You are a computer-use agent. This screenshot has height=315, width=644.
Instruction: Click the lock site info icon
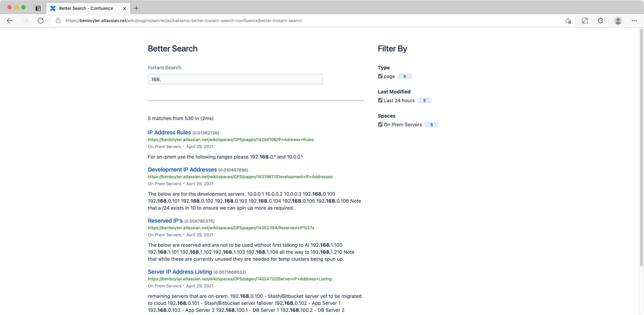[58, 21]
